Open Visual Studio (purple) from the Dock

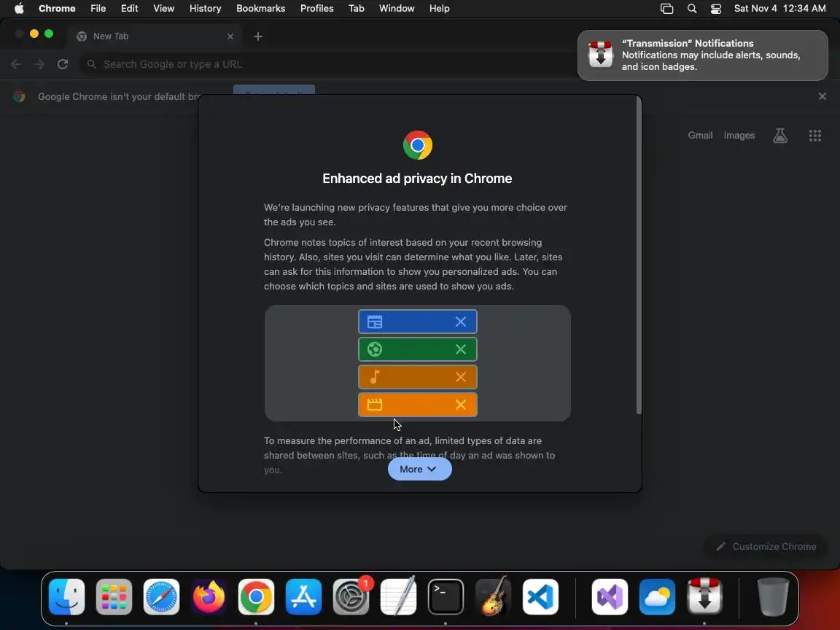610,596
